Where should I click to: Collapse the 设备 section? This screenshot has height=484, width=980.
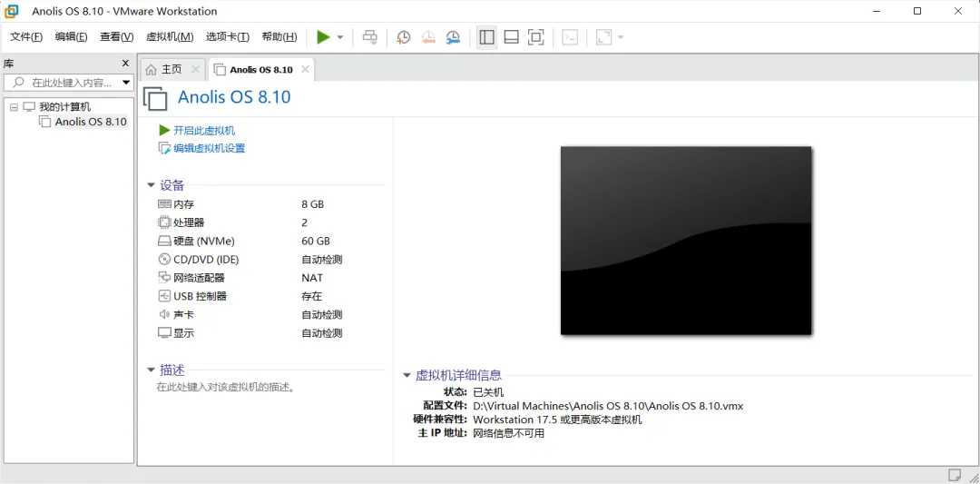151,185
